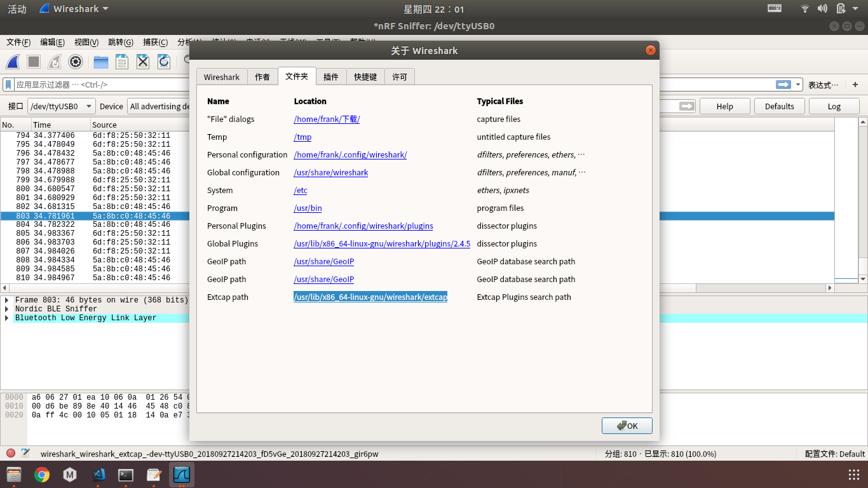
Task: Click the Help button in sniffer toolbar
Action: (x=725, y=106)
